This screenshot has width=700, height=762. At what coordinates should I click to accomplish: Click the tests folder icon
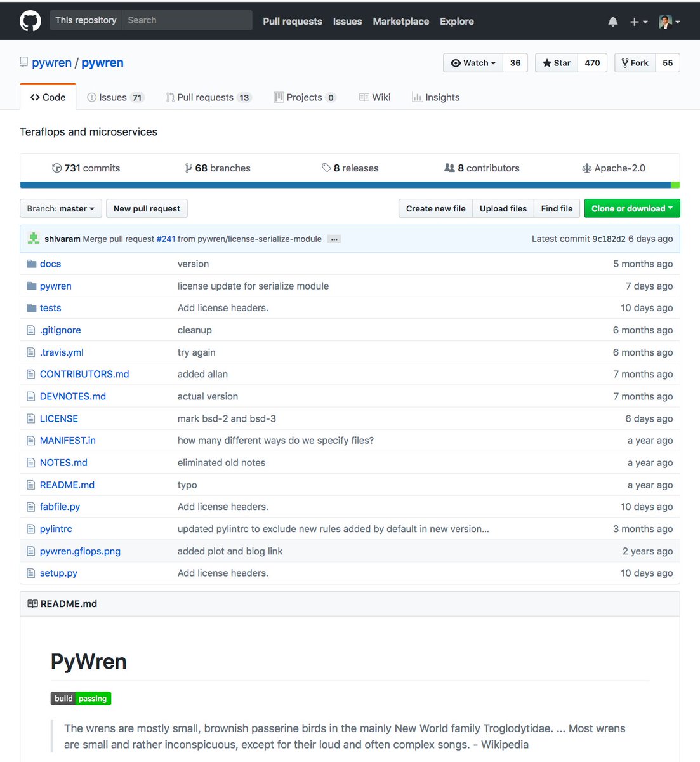(32, 308)
